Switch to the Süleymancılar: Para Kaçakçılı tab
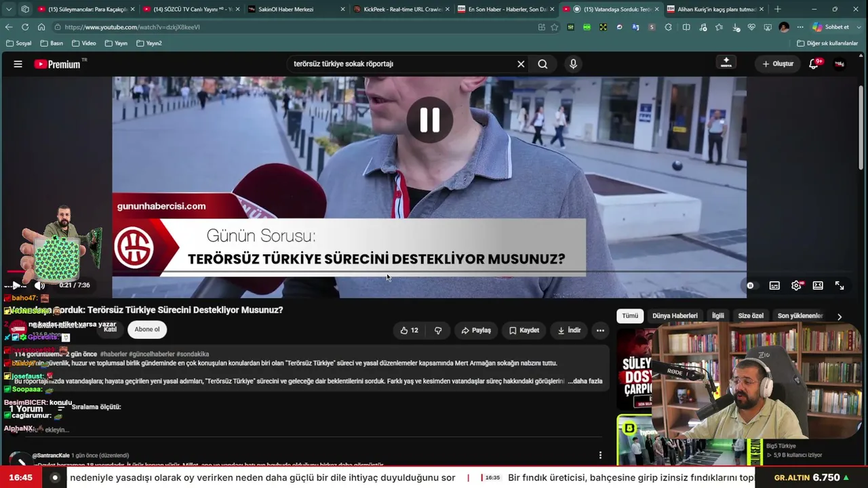 coord(85,9)
